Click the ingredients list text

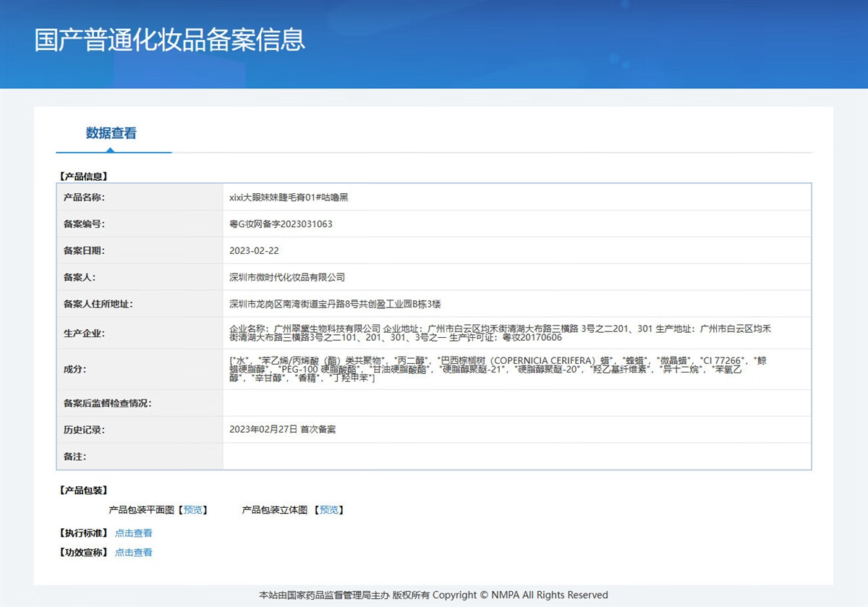[499, 369]
